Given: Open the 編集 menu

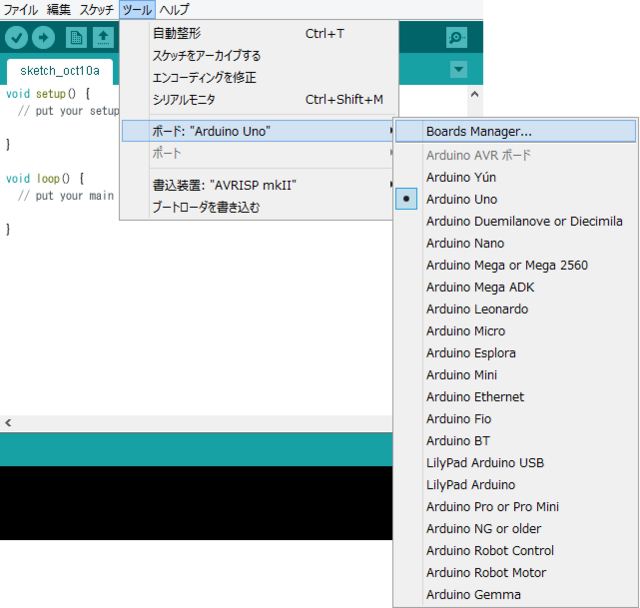Looking at the screenshot, I should click(59, 9).
